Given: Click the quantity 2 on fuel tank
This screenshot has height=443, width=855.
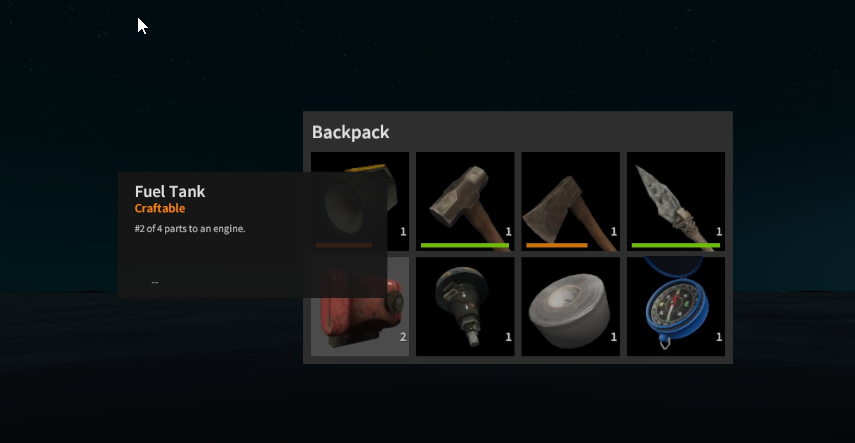Looking at the screenshot, I should tap(403, 337).
